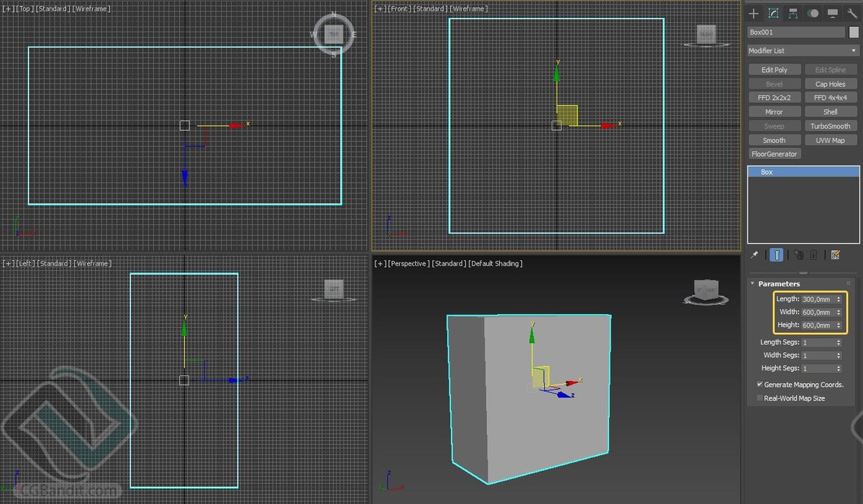The height and width of the screenshot is (504, 863).
Task: Apply the FFD 2x2x2 modifier
Action: tap(775, 98)
